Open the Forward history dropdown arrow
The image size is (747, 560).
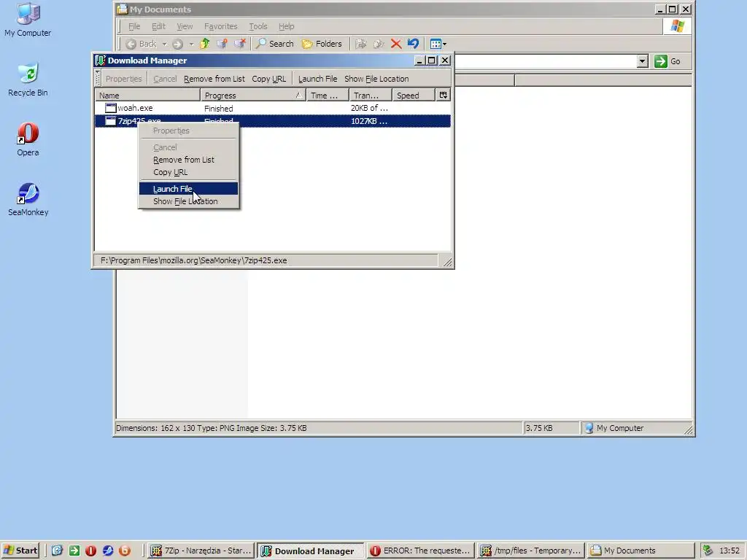point(191,44)
